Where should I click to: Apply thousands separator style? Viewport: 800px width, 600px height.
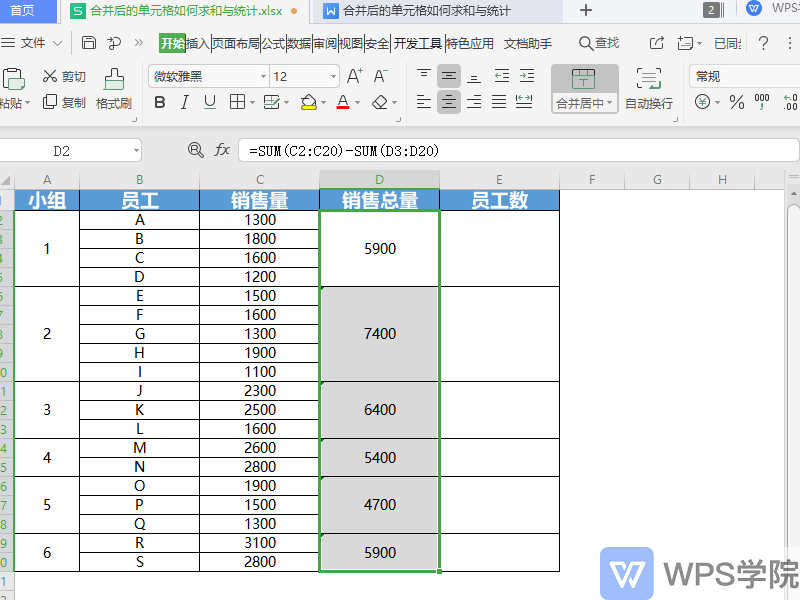762,102
